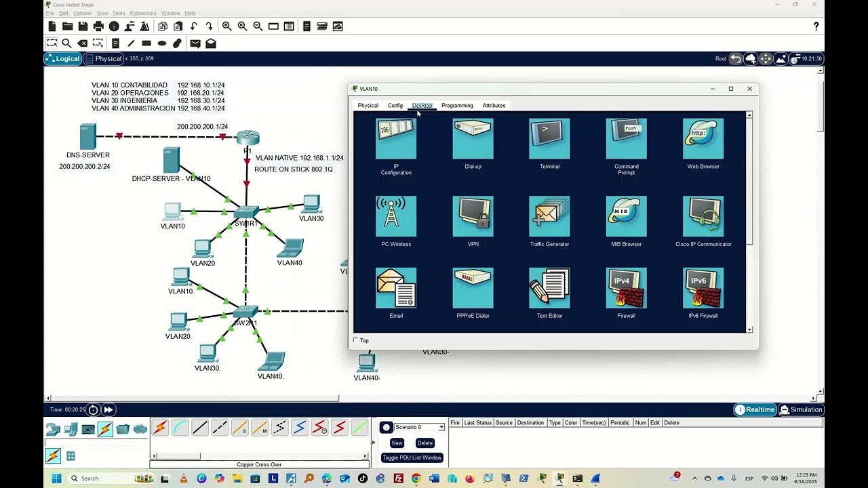Click the Print toolbar icon
The height and width of the screenshot is (488, 868).
[98, 26]
